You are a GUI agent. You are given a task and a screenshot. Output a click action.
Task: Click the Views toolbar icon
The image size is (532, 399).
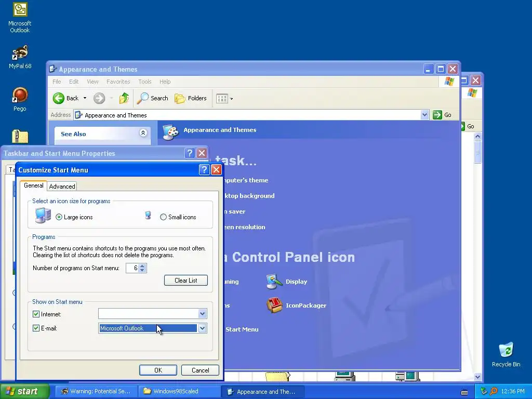[222, 99]
